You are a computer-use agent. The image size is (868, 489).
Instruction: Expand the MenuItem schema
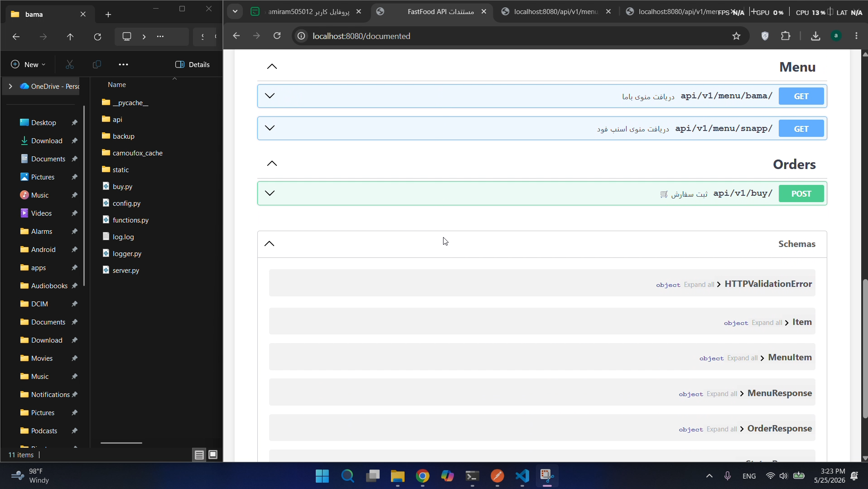762,358
